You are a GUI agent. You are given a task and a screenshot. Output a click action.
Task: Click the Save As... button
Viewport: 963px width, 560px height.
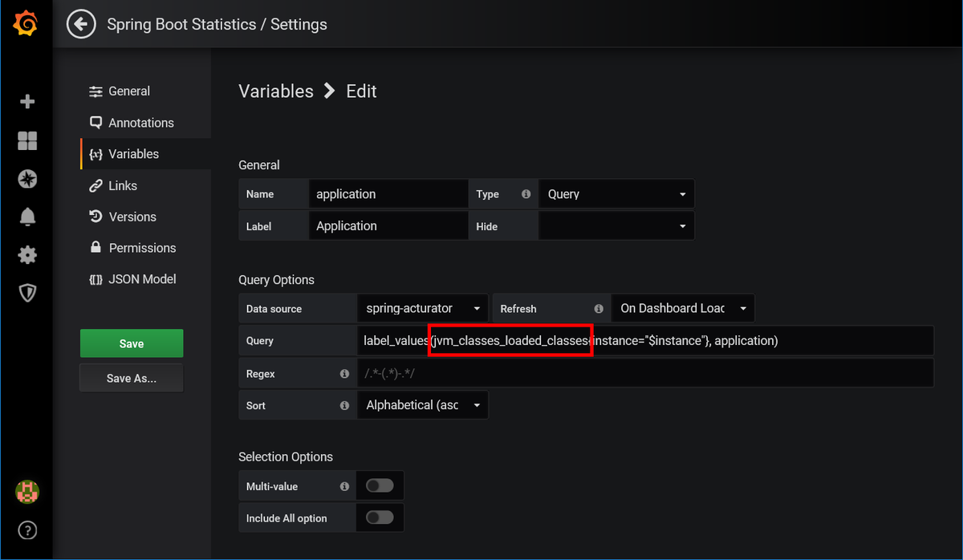click(132, 378)
